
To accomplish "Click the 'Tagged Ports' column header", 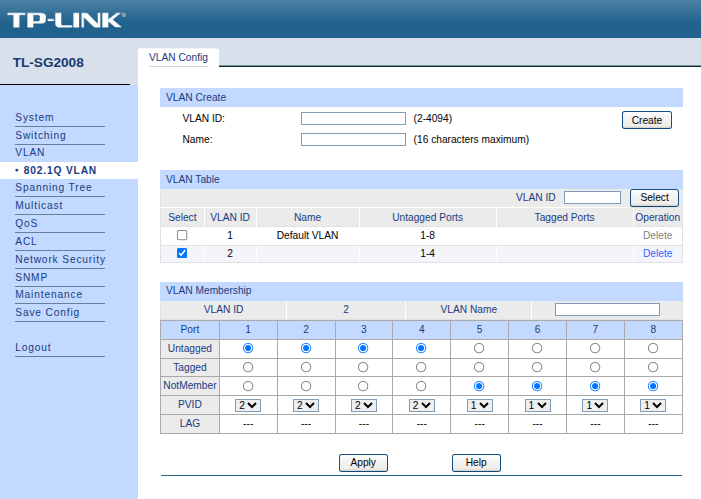I will click(x=564, y=217).
